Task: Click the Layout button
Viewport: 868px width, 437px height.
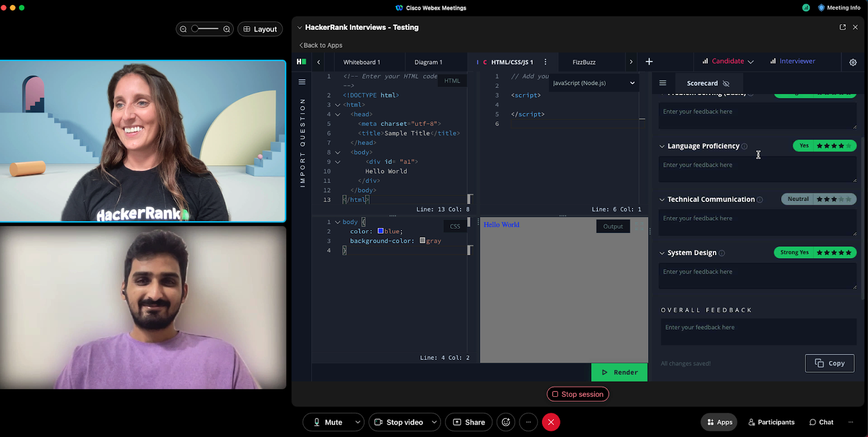Action: click(x=260, y=29)
